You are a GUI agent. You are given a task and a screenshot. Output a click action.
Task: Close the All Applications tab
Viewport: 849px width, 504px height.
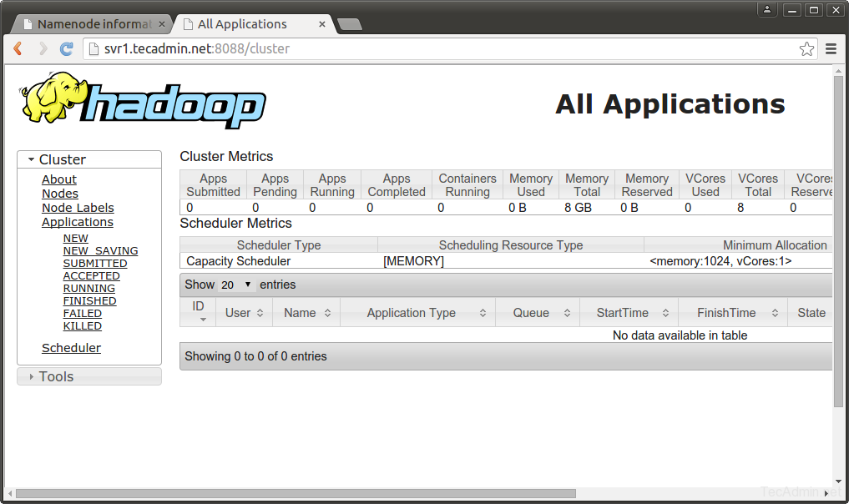(323, 24)
